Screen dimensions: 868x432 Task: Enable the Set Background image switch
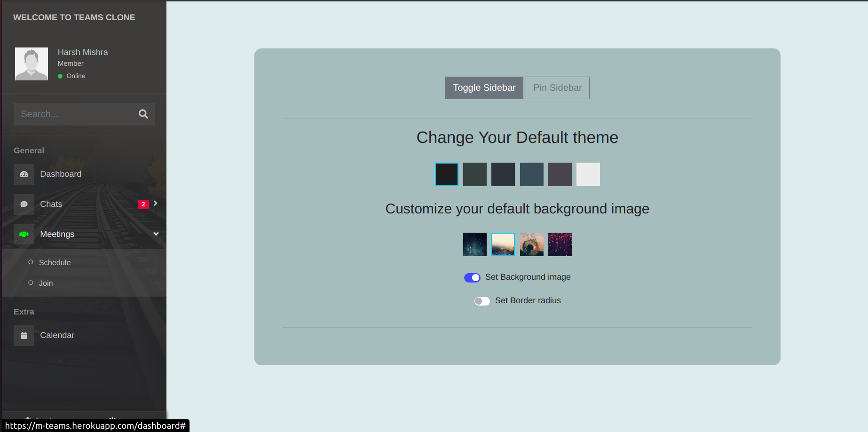(x=472, y=277)
